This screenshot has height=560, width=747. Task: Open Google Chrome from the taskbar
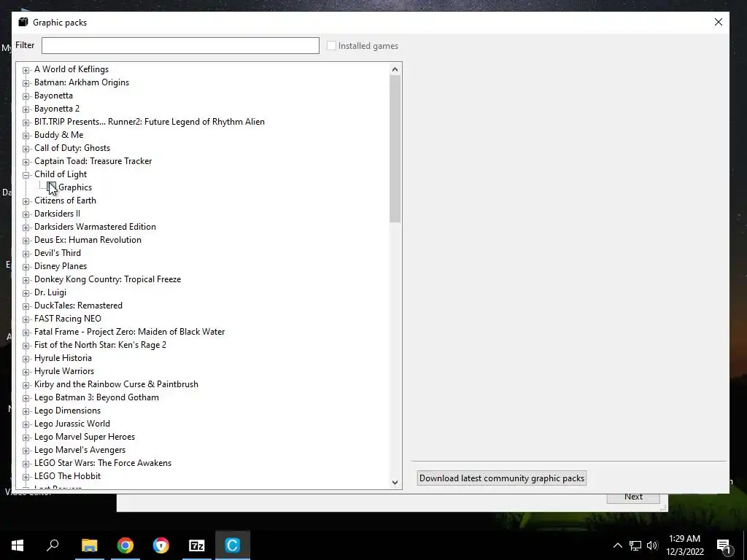(x=125, y=545)
